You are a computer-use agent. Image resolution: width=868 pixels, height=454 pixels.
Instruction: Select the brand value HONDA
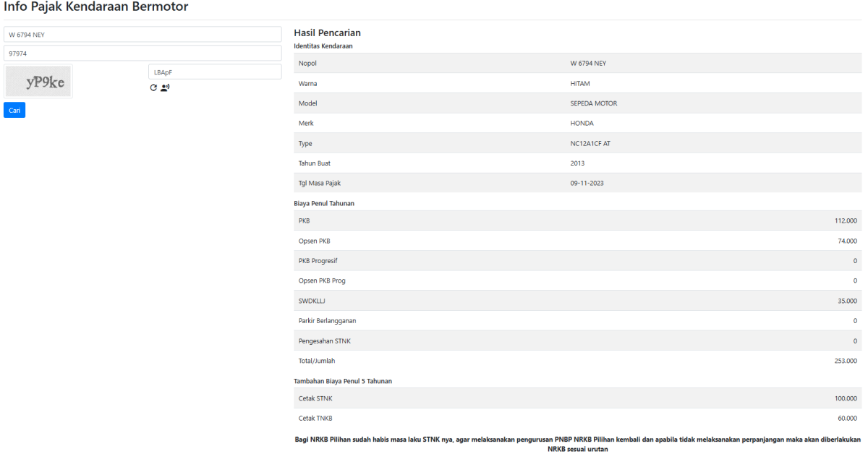click(582, 124)
